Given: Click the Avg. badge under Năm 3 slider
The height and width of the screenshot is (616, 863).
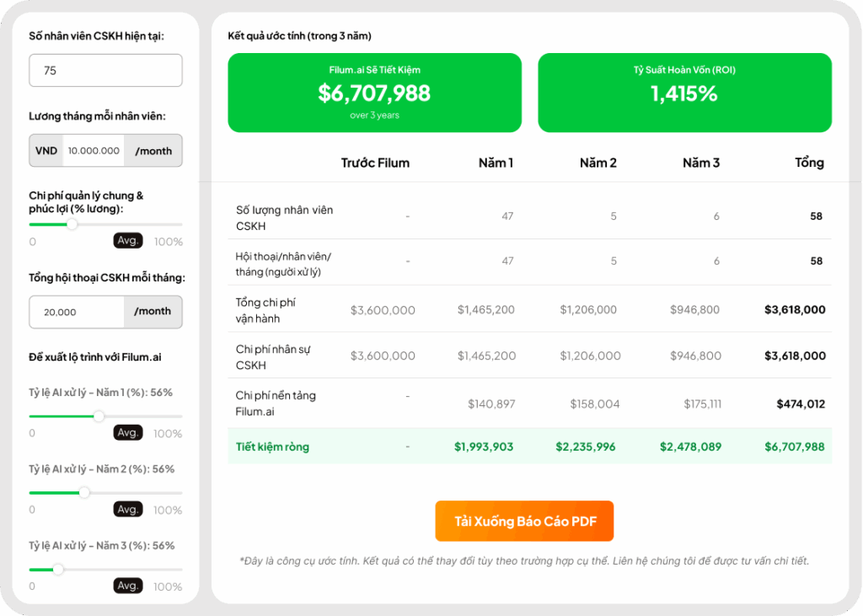Looking at the screenshot, I should coord(128,586).
